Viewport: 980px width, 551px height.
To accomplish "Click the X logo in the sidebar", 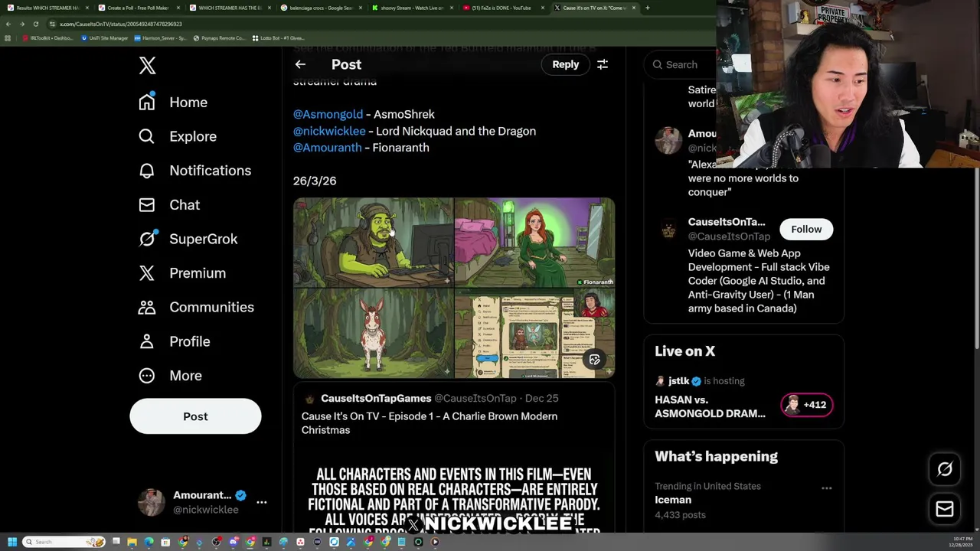I will 147,66.
